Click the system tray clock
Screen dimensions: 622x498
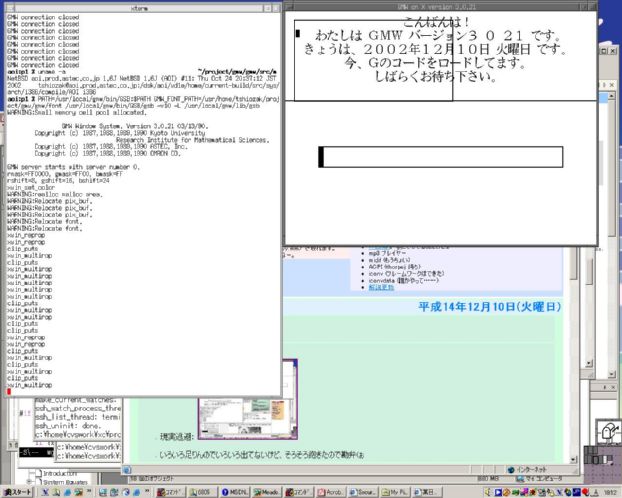tap(610, 492)
